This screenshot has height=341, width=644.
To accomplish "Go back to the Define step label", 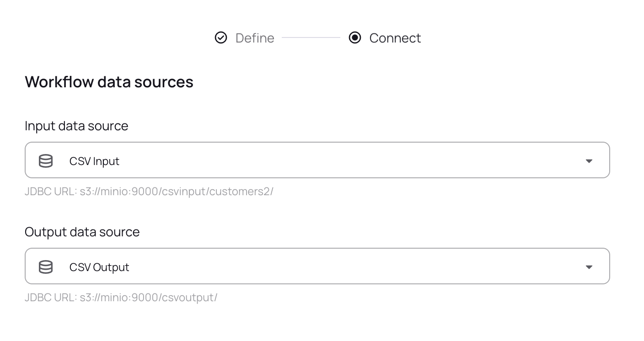I will point(255,38).
